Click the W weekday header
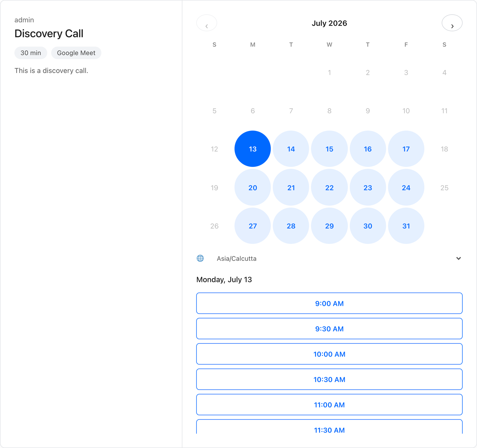The height and width of the screenshot is (448, 477). point(329,45)
